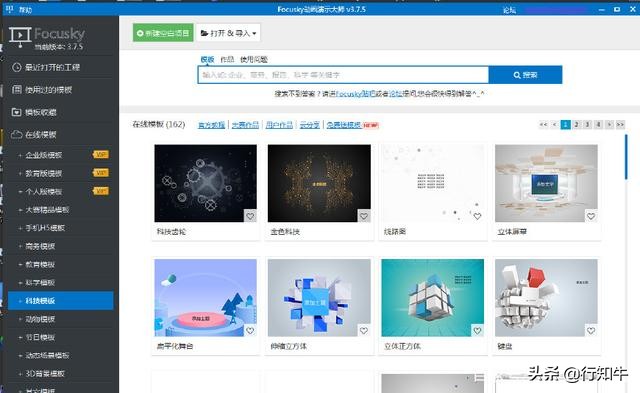This screenshot has height=393, width=640.
Task: Click the 使用过的模板 sidebar icon
Action: point(16,90)
